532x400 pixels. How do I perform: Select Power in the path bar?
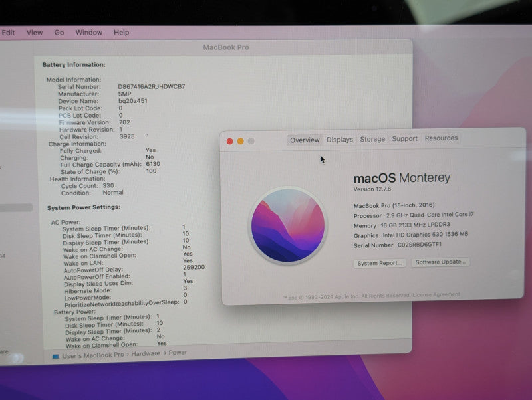[178, 353]
